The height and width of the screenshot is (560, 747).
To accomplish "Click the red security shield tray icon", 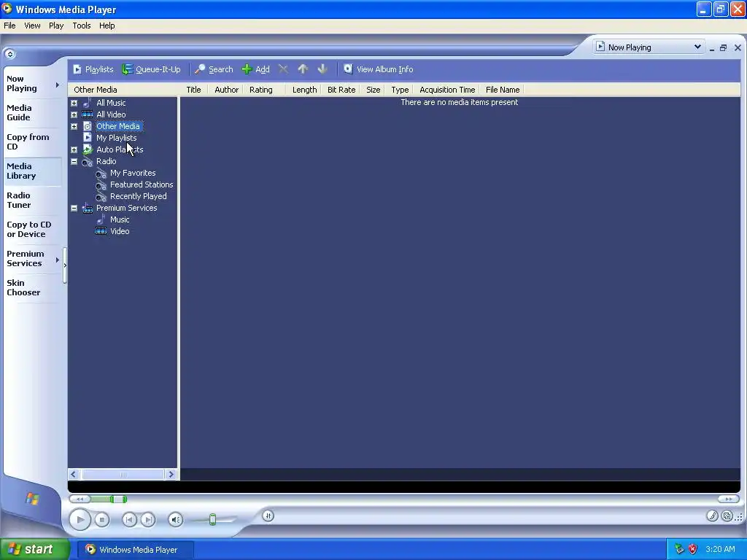I will pos(693,550).
